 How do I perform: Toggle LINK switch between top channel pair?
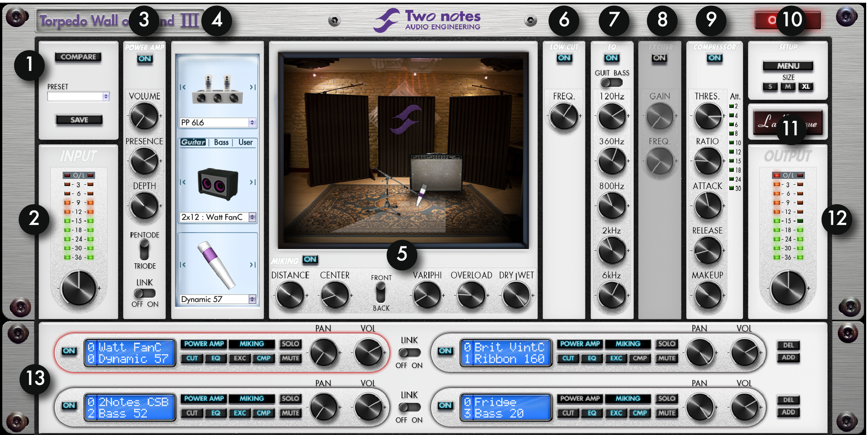(410, 352)
